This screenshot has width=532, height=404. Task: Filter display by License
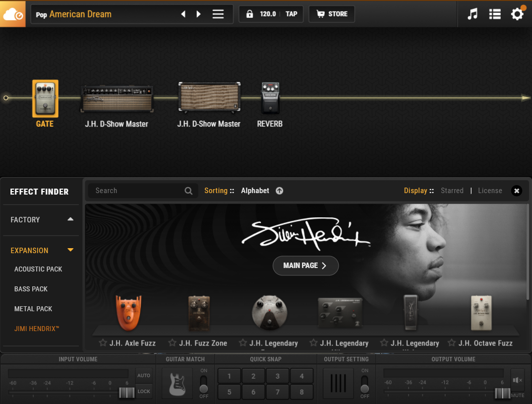pyautogui.click(x=490, y=191)
